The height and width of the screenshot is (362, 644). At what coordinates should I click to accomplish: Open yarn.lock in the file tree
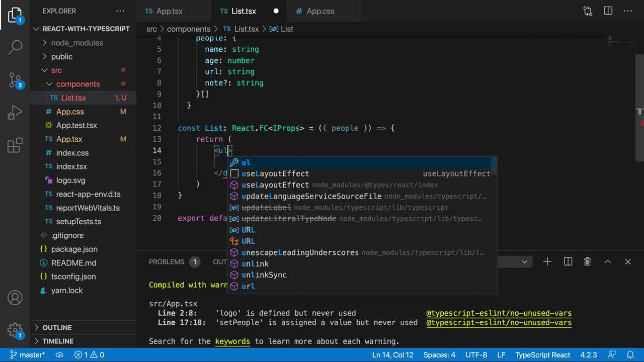83,290
